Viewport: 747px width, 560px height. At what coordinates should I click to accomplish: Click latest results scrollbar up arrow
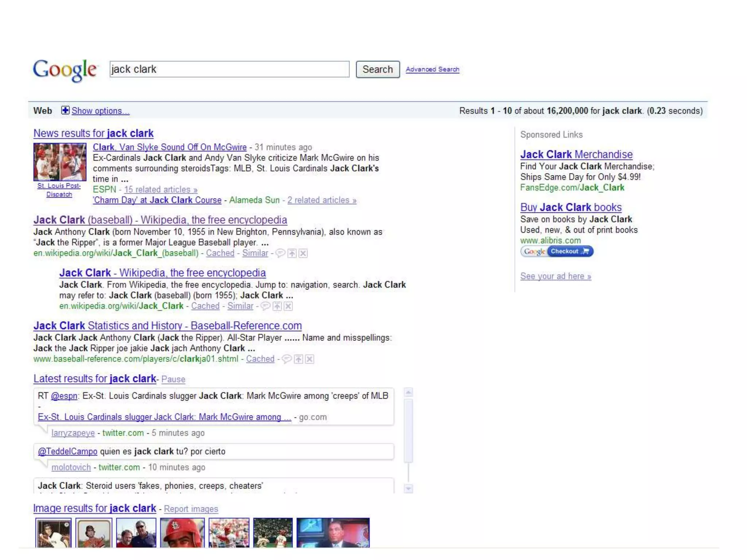coord(409,393)
